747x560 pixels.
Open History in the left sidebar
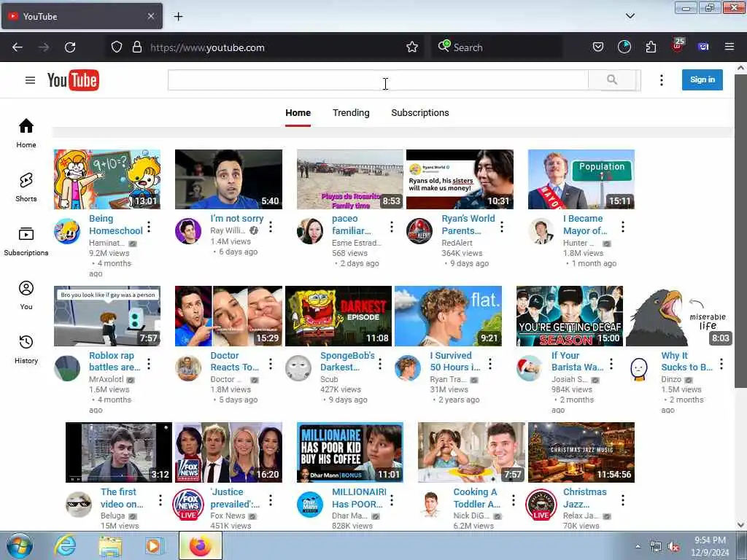click(26, 349)
